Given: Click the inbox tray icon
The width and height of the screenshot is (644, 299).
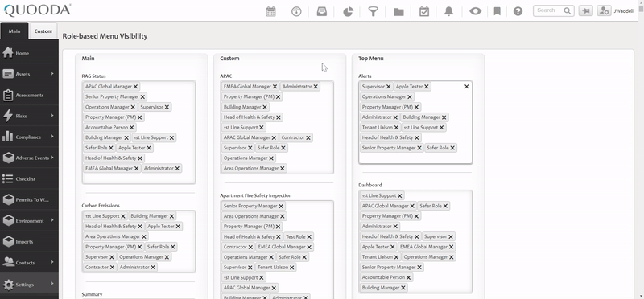Looking at the screenshot, I should click(321, 11).
